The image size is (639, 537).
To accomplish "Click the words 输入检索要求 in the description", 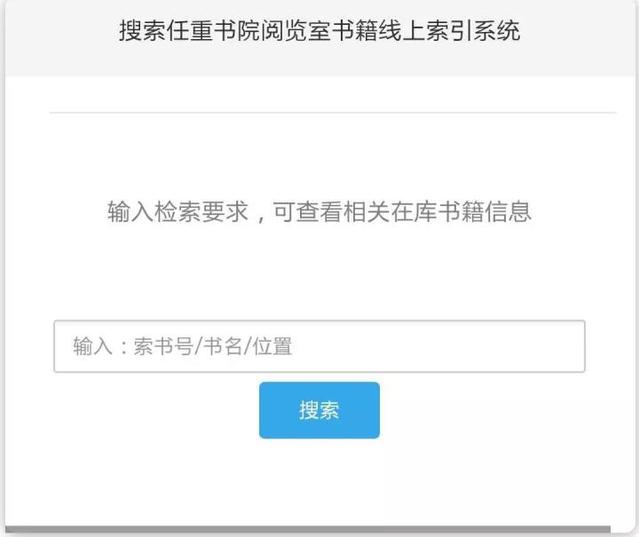I will click(178, 212).
